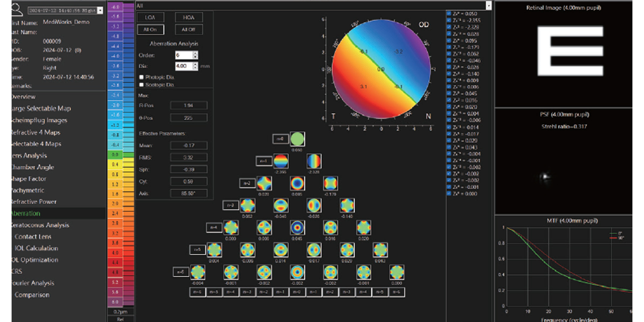Click the trefoil Zernike icon valued -0.140
Screen dimensions: 644x322
[347, 205]
